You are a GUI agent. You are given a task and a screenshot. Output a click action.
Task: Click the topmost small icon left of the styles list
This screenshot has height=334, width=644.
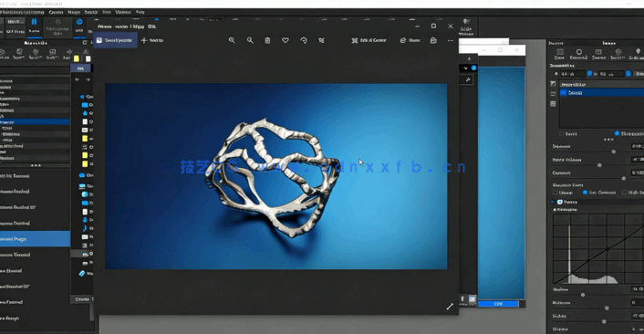point(553,84)
